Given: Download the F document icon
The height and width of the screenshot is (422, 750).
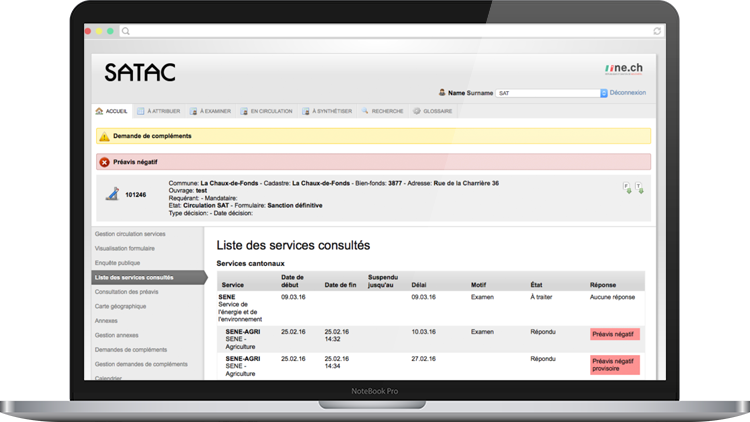Looking at the screenshot, I should pos(627,188).
